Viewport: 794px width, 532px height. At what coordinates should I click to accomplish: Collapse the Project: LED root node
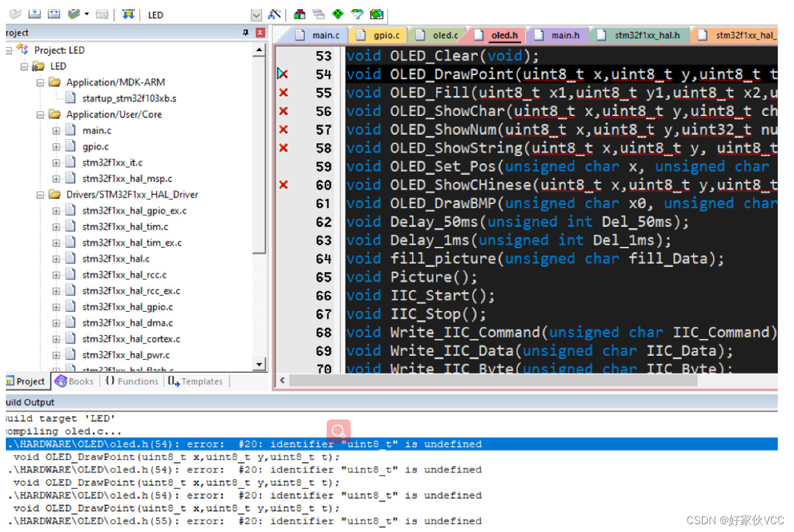coord(9,50)
